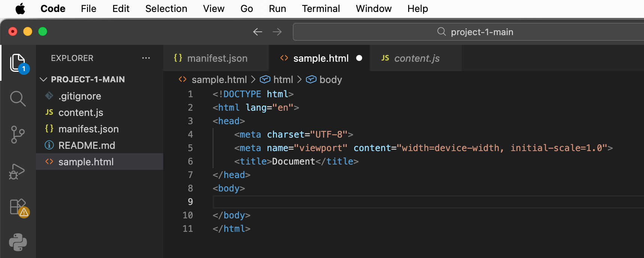Open the Selection menu
Image resolution: width=644 pixels, height=258 pixels.
tap(166, 9)
